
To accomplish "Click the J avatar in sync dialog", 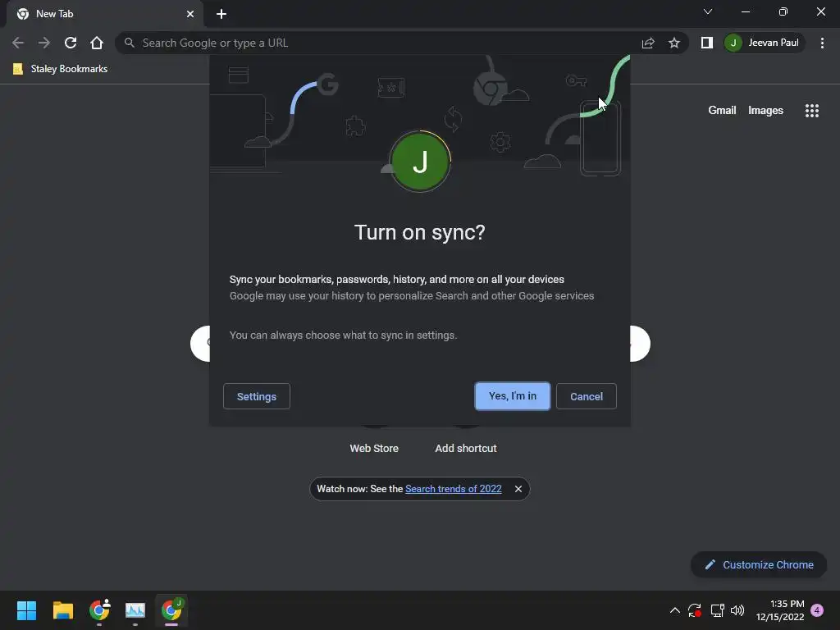I will (x=420, y=162).
